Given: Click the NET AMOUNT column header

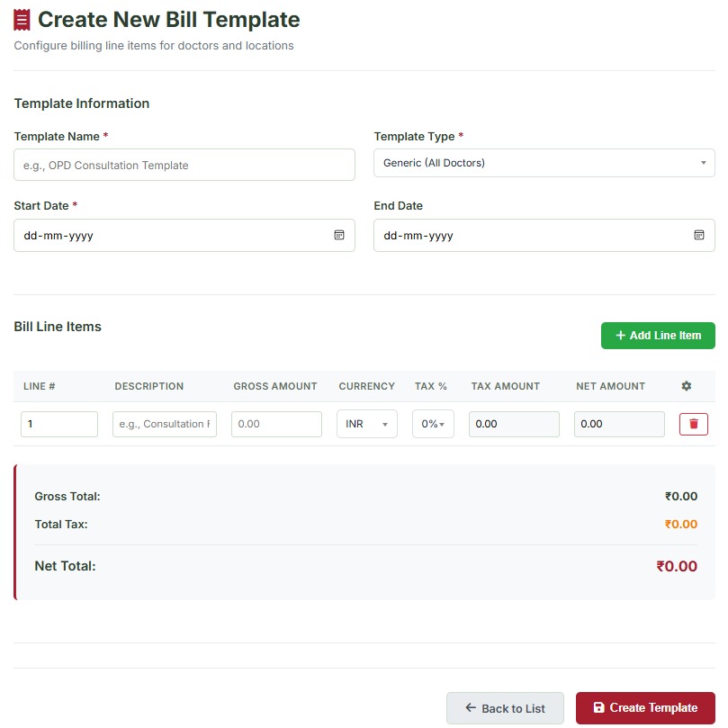Looking at the screenshot, I should (x=610, y=386).
